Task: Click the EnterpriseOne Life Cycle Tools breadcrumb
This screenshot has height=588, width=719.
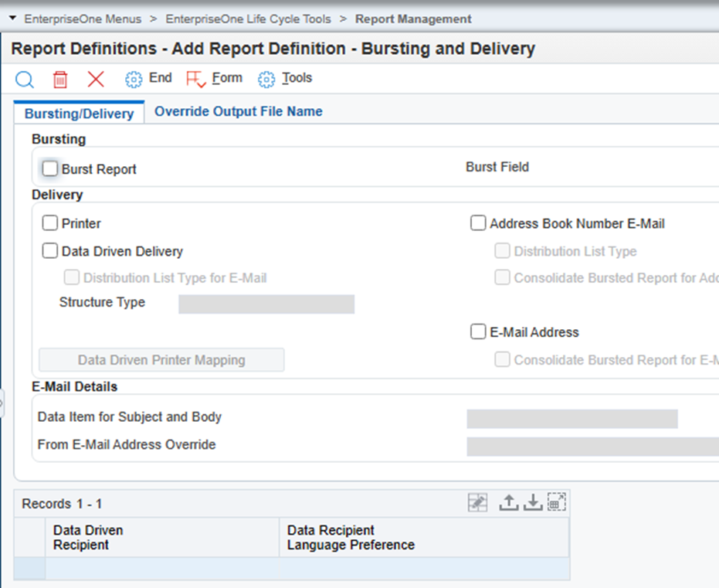Action: (x=248, y=19)
